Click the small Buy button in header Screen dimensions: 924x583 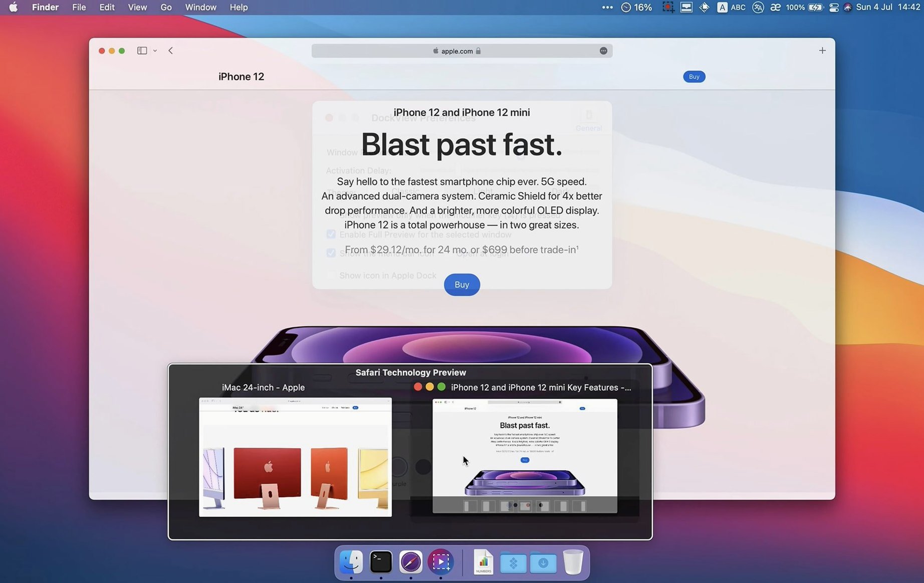tap(694, 77)
